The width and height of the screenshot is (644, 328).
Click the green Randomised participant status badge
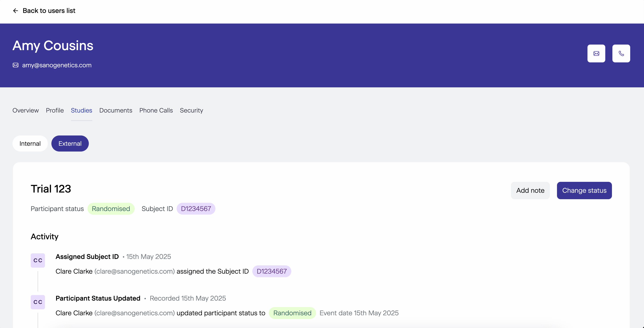111,209
